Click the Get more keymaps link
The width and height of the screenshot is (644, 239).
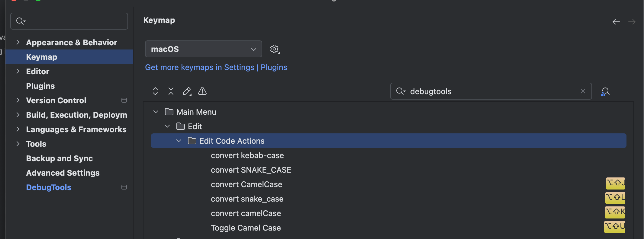[216, 67]
